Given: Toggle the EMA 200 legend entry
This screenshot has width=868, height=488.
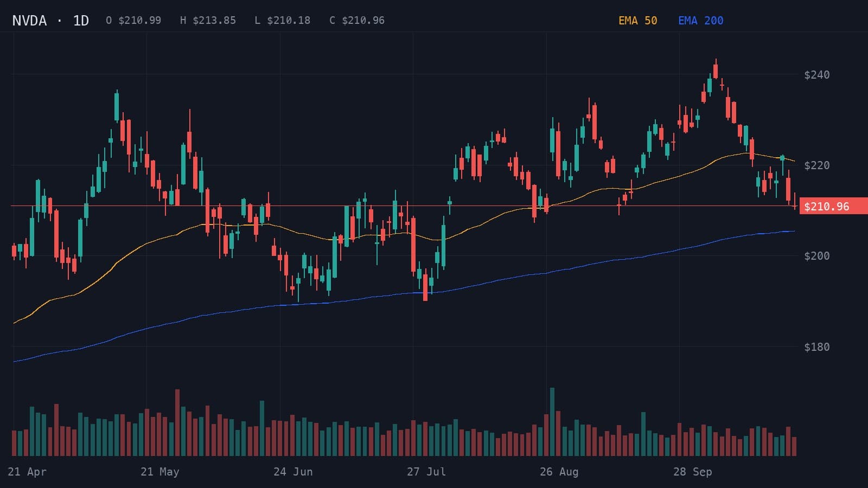Looking at the screenshot, I should [701, 21].
